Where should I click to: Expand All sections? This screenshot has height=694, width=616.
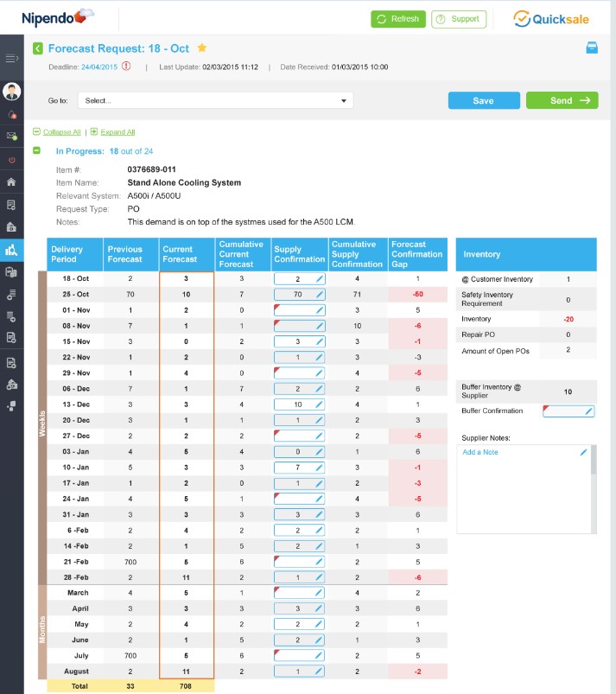pos(117,132)
